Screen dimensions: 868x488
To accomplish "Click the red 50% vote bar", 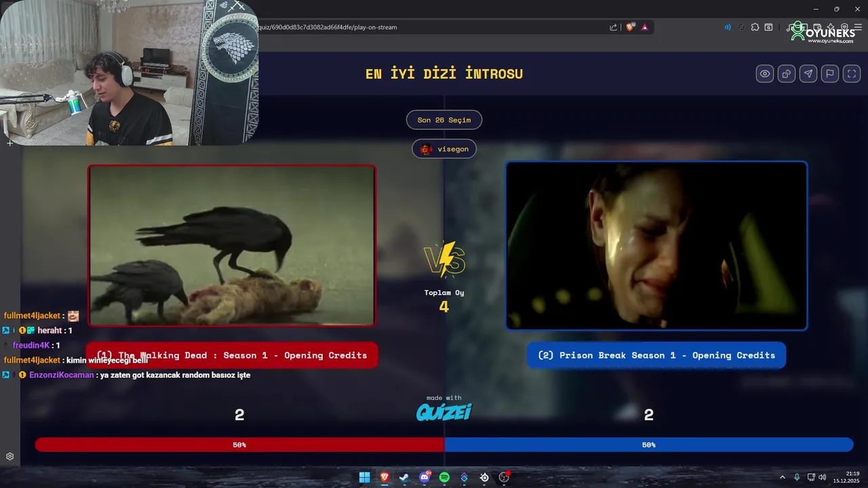I will (x=239, y=445).
